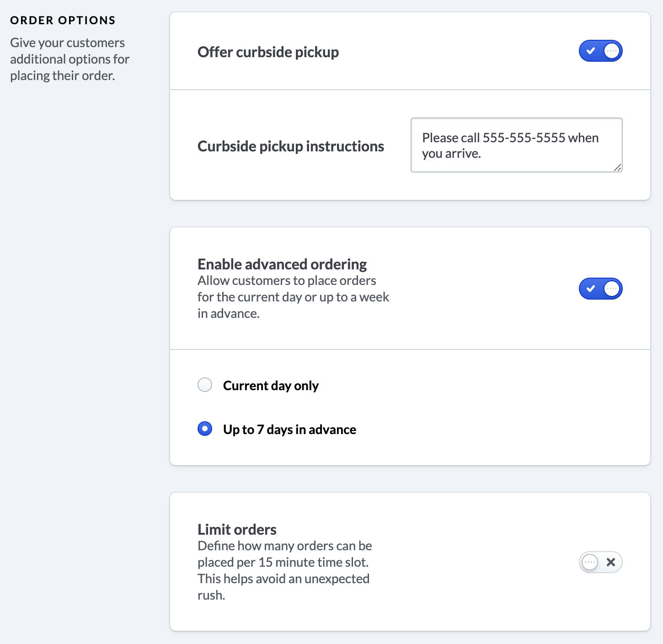This screenshot has height=644, width=663.
Task: Turn off the Offer curbside pickup toggle
Action: [600, 51]
